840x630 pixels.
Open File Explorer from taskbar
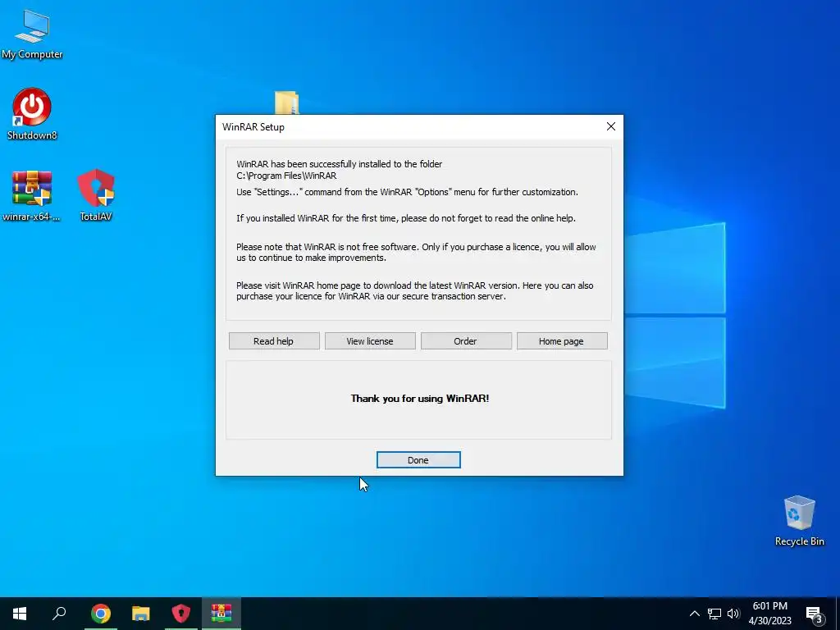pyautogui.click(x=141, y=614)
